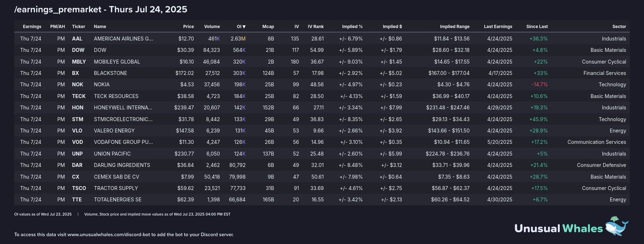Click the -14.7% since last value
644x244 pixels.
pyautogui.click(x=540, y=85)
